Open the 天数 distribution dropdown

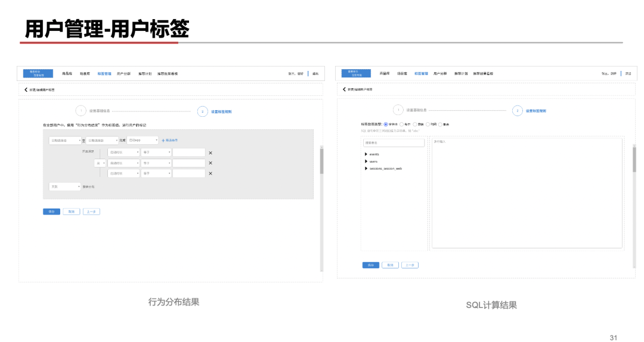click(x=64, y=187)
